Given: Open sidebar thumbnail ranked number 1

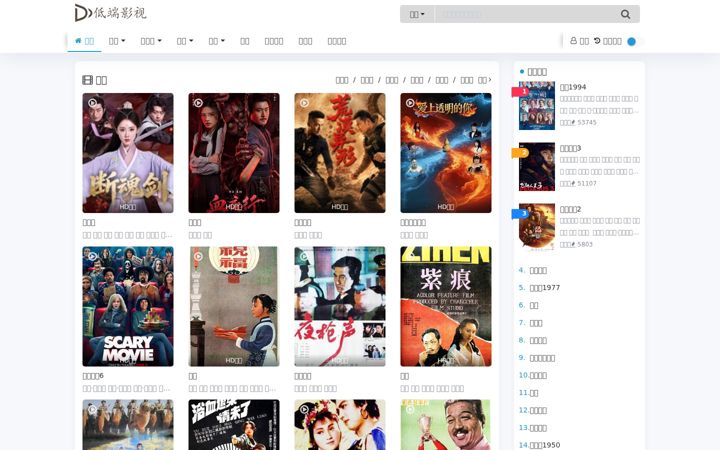Looking at the screenshot, I should tap(537, 106).
